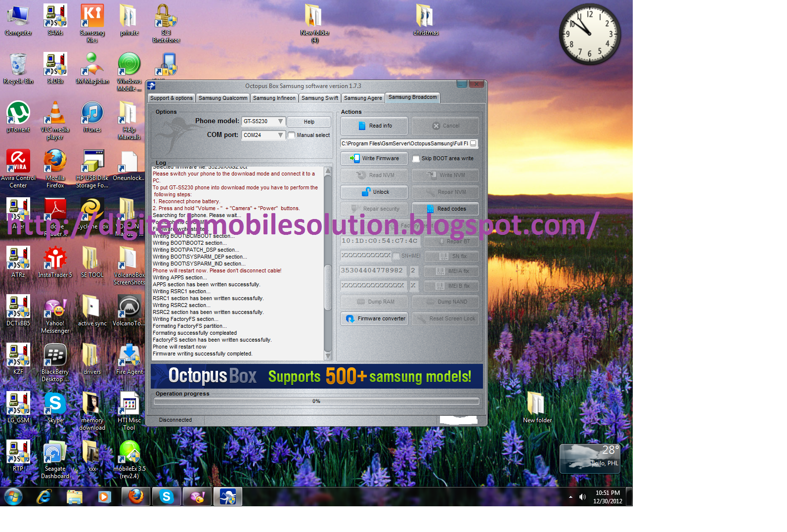Screen dimensions: 787x532
Task: Open the LG_GSM desktop shortcut
Action: pyautogui.click(x=18, y=407)
